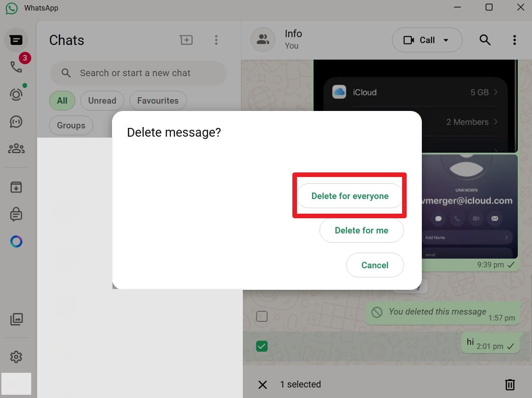The image size is (532, 398).
Task: Uncheck the selected 'hi' message
Action: pyautogui.click(x=262, y=346)
